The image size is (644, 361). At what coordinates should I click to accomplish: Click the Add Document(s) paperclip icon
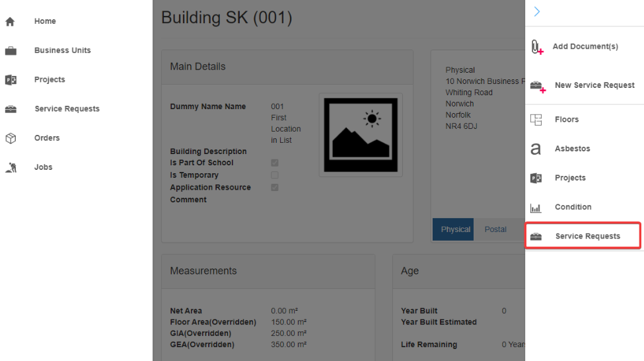click(537, 47)
